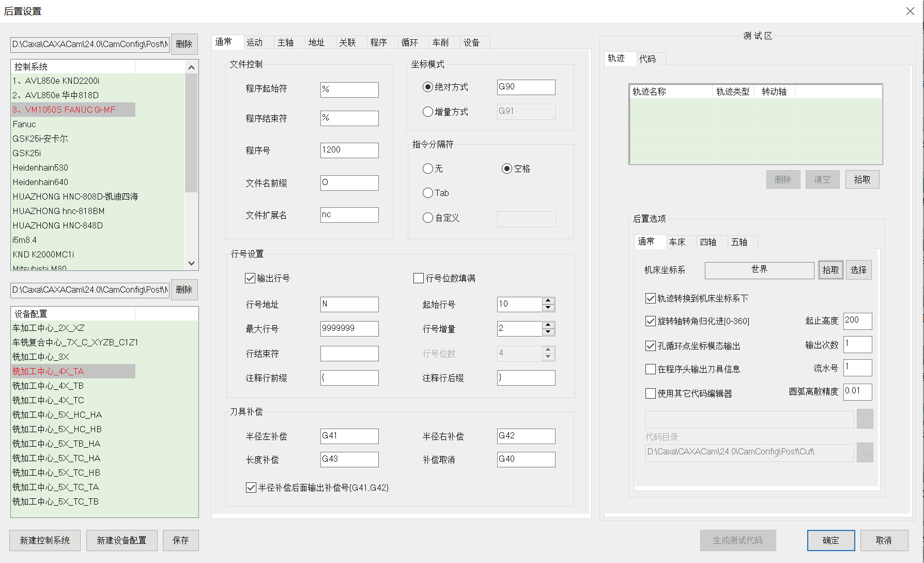
Task: Switch to 五轴 post options tab
Action: pos(739,242)
